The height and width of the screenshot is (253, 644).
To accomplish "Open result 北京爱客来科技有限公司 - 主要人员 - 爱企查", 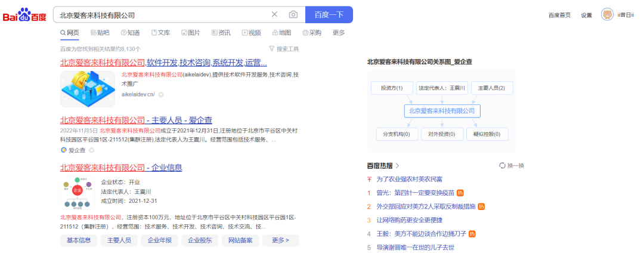I will [x=136, y=121].
